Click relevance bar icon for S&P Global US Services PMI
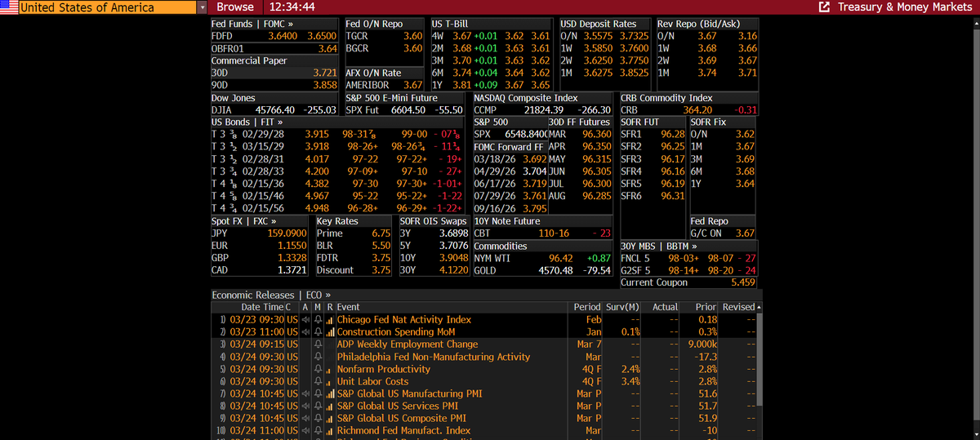The width and height of the screenshot is (980, 440). tap(330, 406)
